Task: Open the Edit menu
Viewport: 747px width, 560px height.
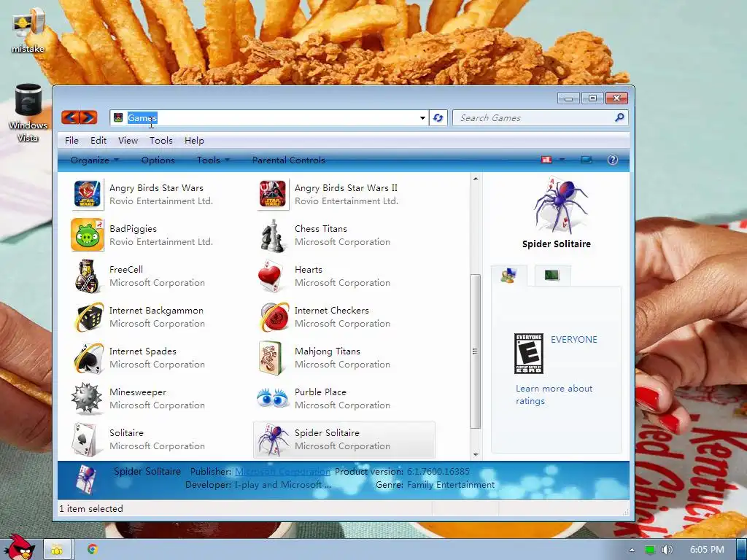Action: pos(98,141)
